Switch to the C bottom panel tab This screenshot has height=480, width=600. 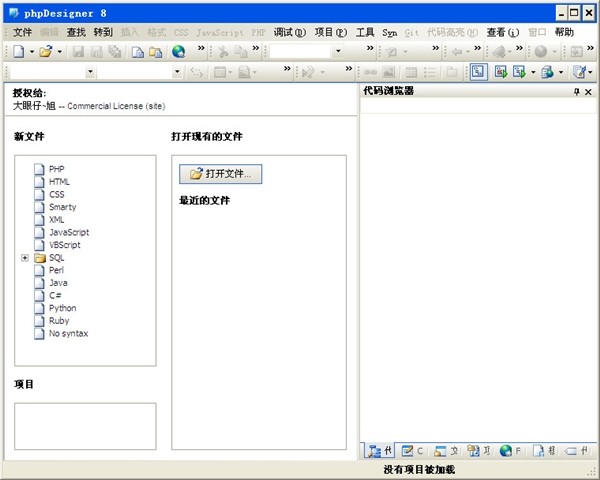coord(412,451)
